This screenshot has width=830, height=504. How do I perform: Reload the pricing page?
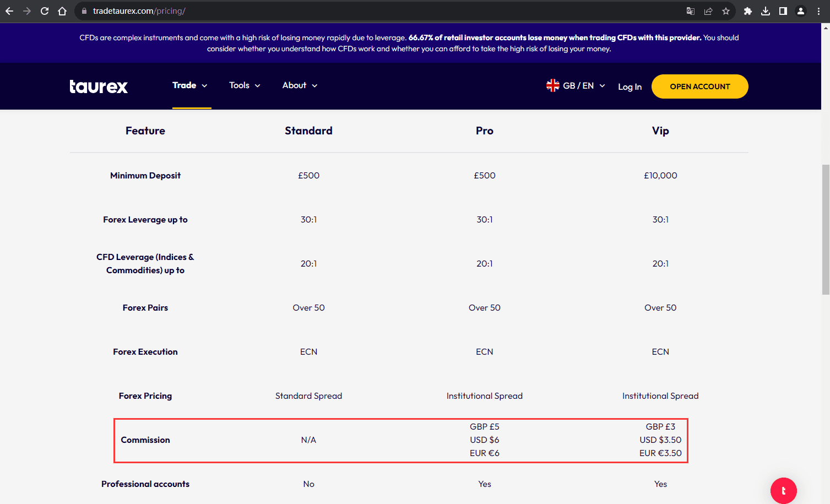[x=45, y=11]
